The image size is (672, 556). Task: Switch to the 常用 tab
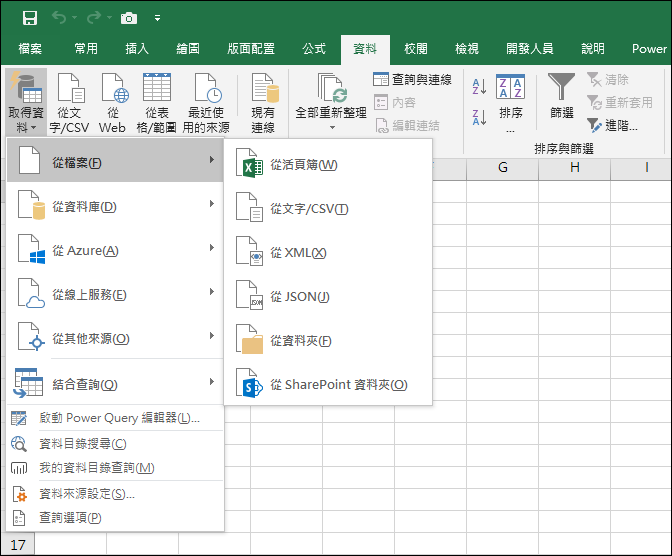coord(86,49)
